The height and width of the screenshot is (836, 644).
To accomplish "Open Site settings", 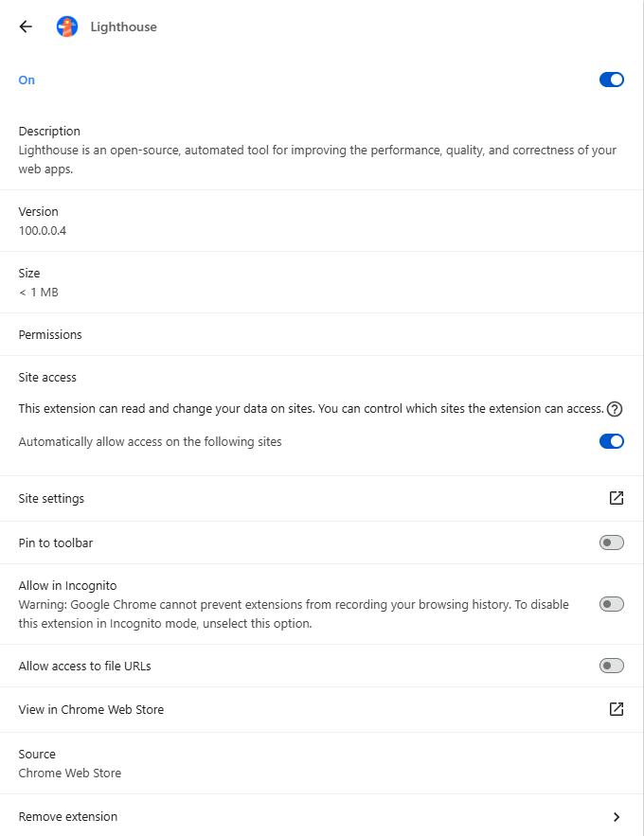I will pos(51,497).
